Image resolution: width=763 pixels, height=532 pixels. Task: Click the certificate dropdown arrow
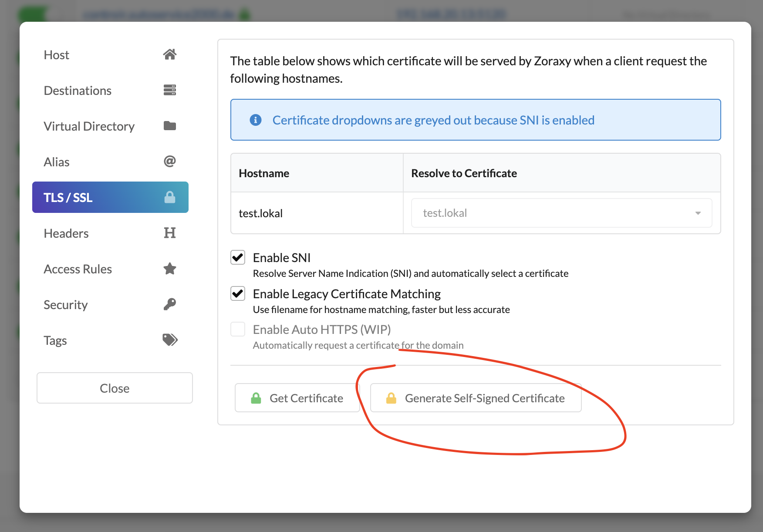tap(698, 213)
